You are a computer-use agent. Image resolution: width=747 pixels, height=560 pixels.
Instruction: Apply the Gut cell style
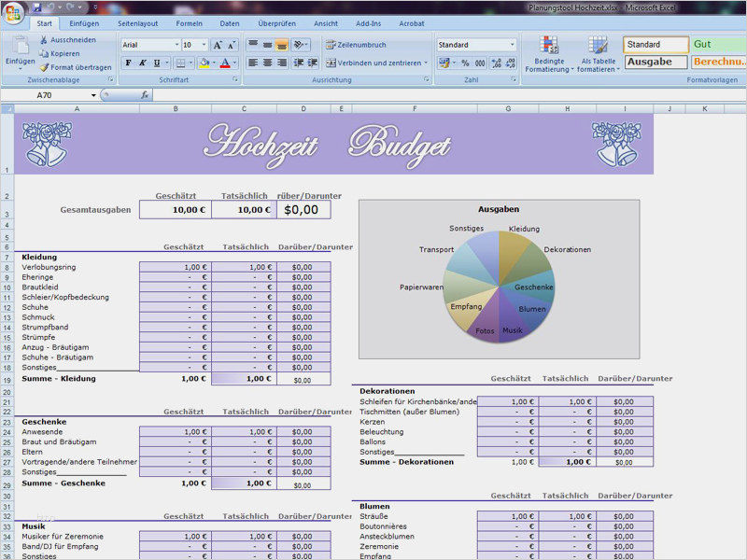point(717,44)
